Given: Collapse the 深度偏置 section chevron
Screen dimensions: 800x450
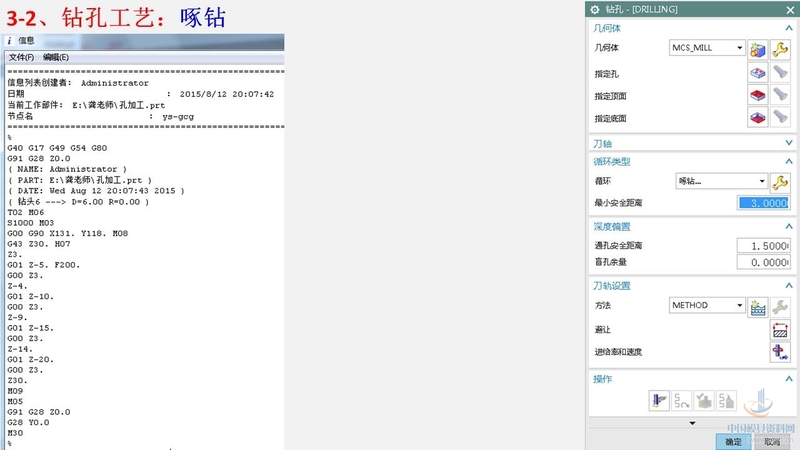Looking at the screenshot, I should 789,226.
